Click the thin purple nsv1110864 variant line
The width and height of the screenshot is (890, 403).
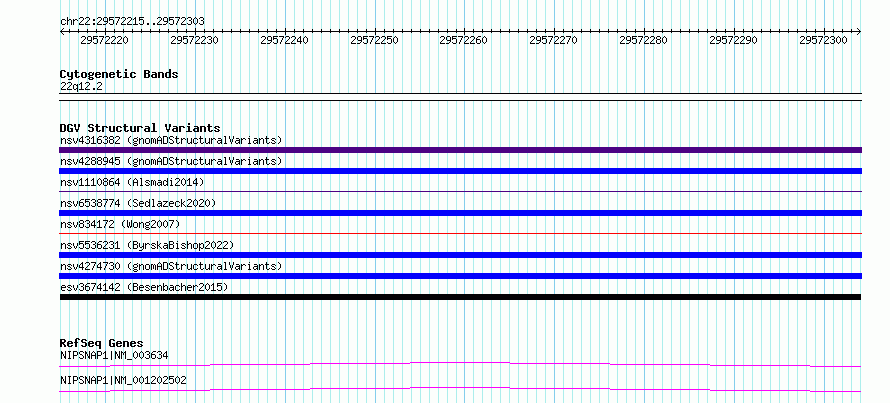tap(460, 192)
